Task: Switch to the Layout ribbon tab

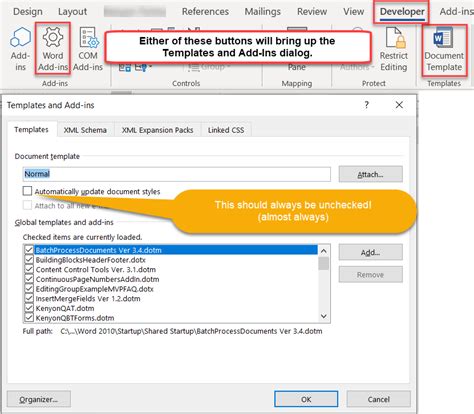Action: coord(72,12)
